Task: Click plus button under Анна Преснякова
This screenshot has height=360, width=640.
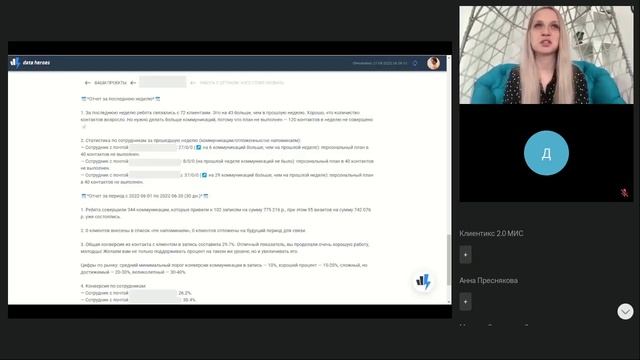Action: point(465,302)
